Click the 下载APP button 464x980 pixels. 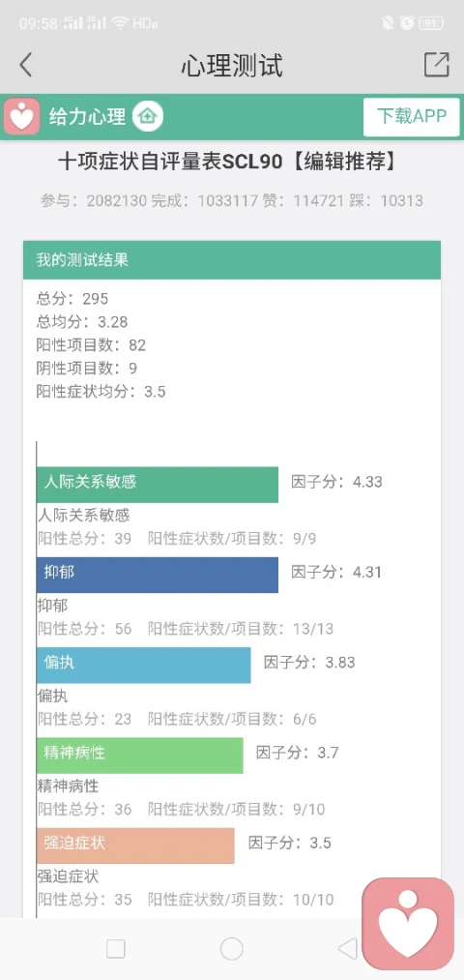[412, 116]
